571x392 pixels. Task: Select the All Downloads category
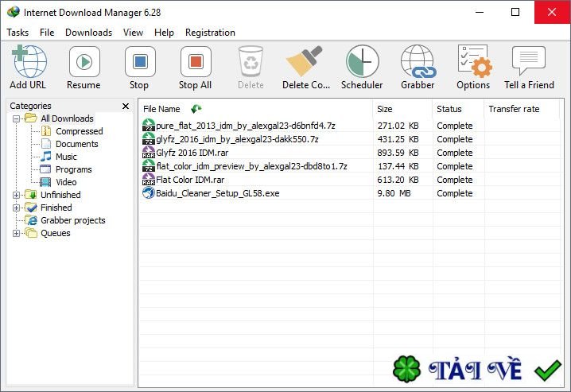pos(67,118)
